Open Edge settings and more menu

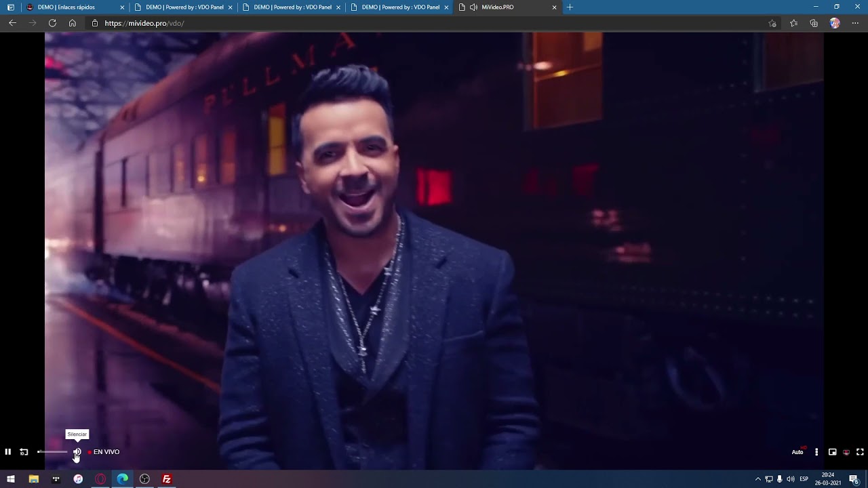click(x=855, y=23)
